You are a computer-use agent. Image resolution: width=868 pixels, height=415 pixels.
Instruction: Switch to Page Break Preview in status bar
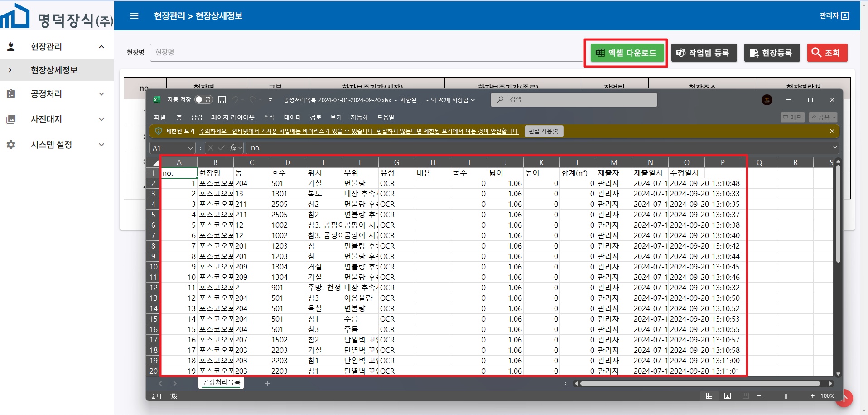[x=746, y=396]
